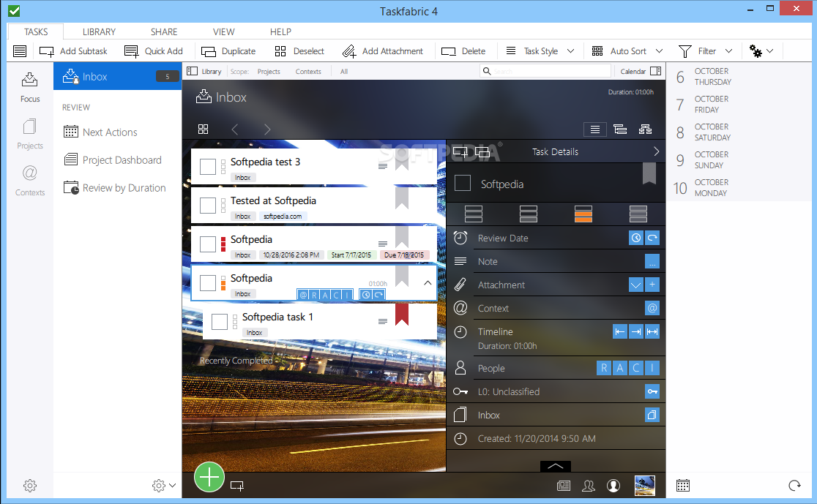817x504 pixels.
Task: Switch to the VIEW tab
Action: pos(223,31)
